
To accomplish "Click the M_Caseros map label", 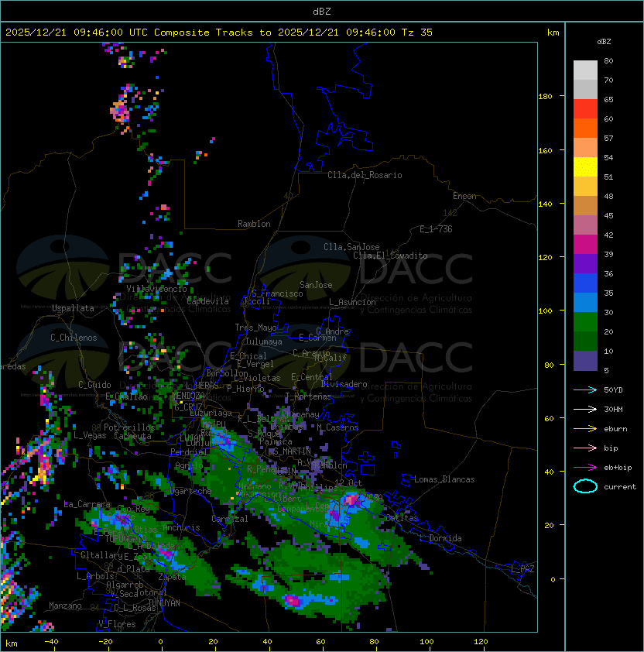I will coord(337,427).
